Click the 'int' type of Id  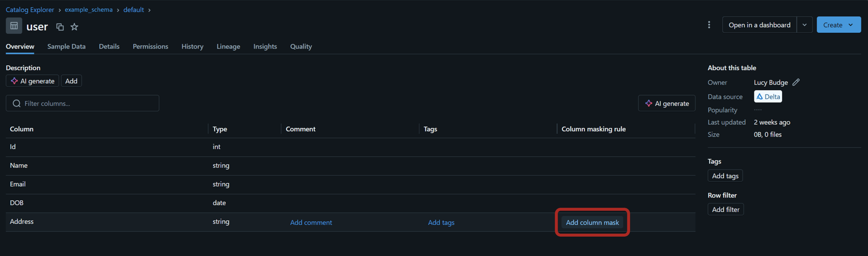[217, 147]
